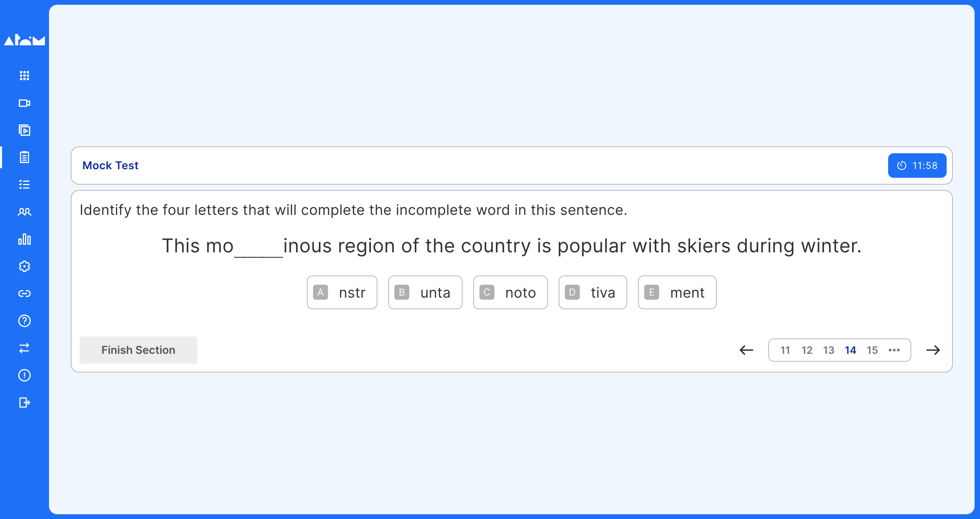Click the Finish Section button
The image size is (980, 519).
138,350
